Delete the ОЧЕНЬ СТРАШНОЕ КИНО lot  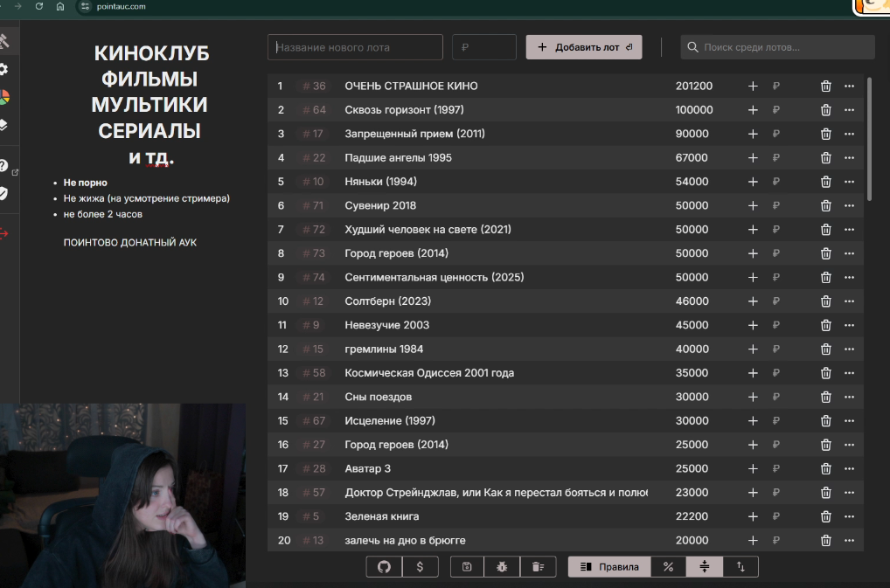click(x=826, y=86)
